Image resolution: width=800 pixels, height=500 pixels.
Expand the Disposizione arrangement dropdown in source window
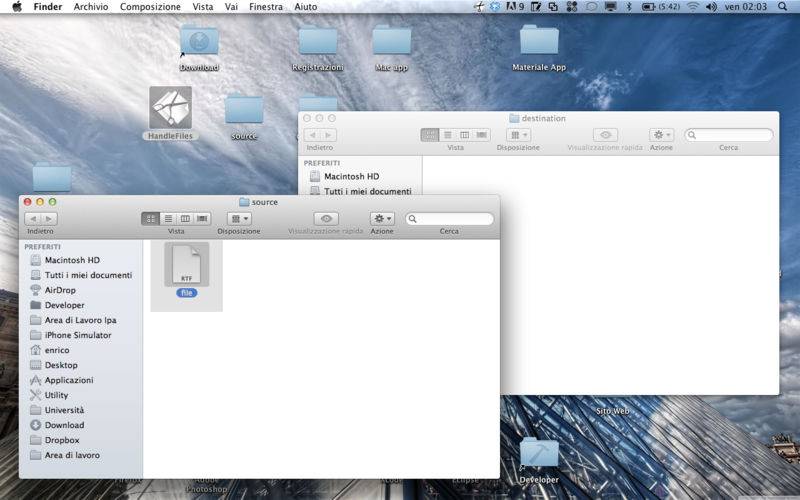[x=239, y=219]
